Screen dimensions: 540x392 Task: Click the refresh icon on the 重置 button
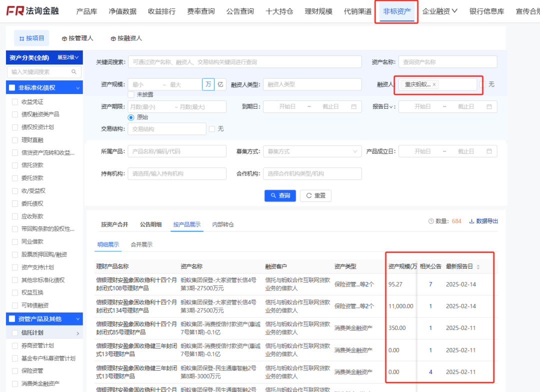point(308,195)
